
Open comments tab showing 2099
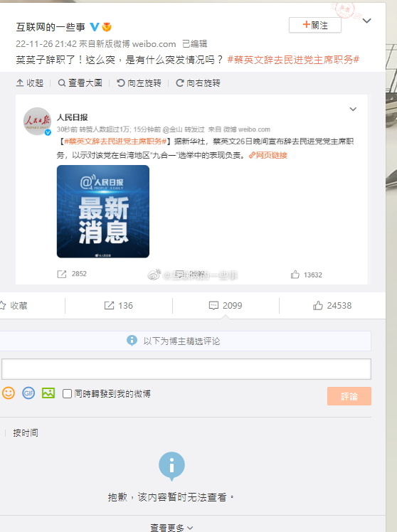pyautogui.click(x=226, y=305)
